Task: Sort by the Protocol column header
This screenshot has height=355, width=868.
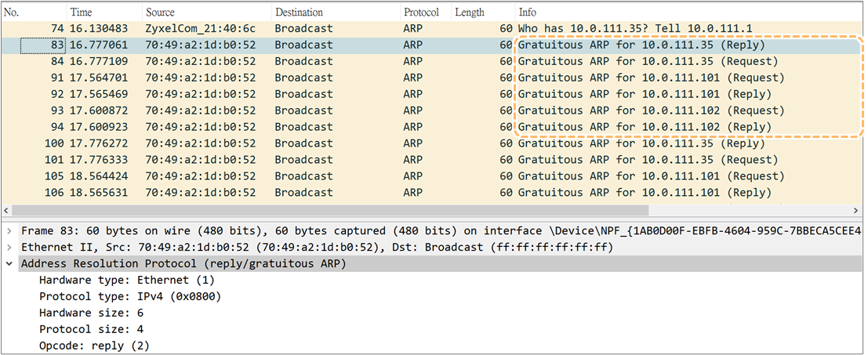Action: coord(427,13)
